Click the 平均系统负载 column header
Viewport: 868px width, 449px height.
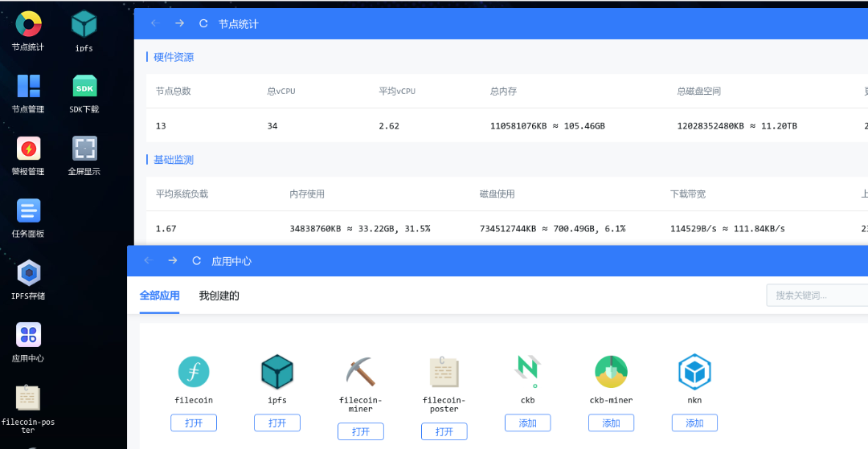click(182, 194)
